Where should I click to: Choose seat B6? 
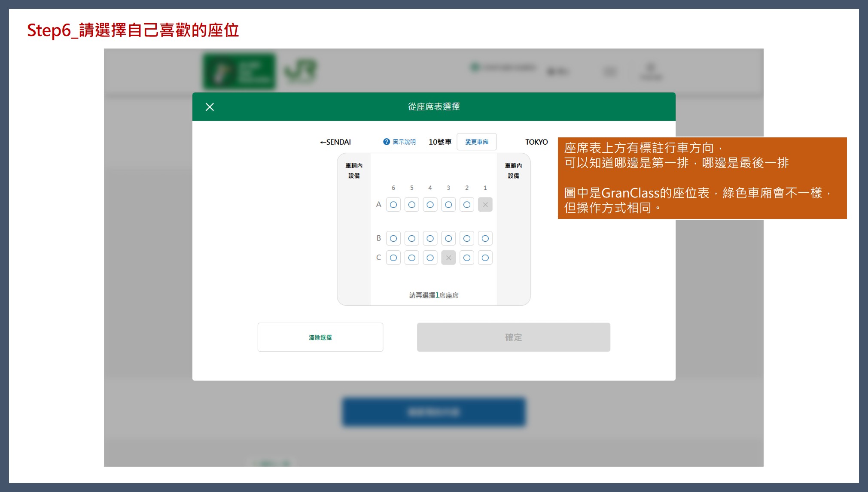393,238
